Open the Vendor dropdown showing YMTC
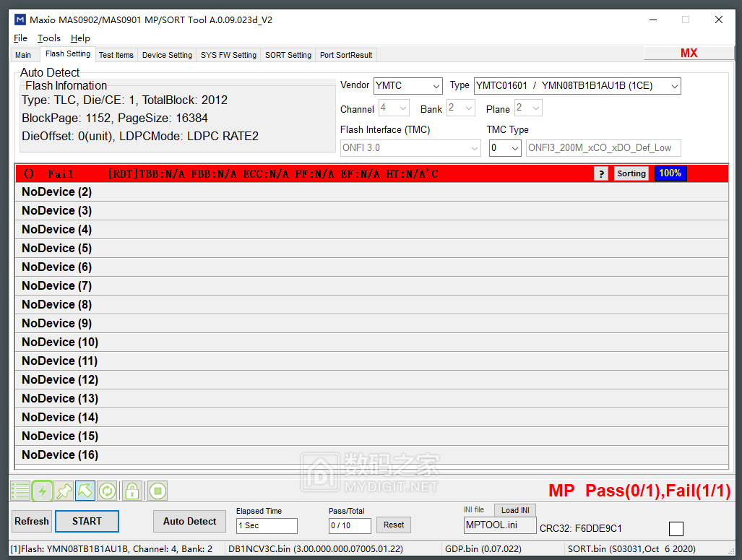This screenshot has height=560, width=742. (408, 86)
